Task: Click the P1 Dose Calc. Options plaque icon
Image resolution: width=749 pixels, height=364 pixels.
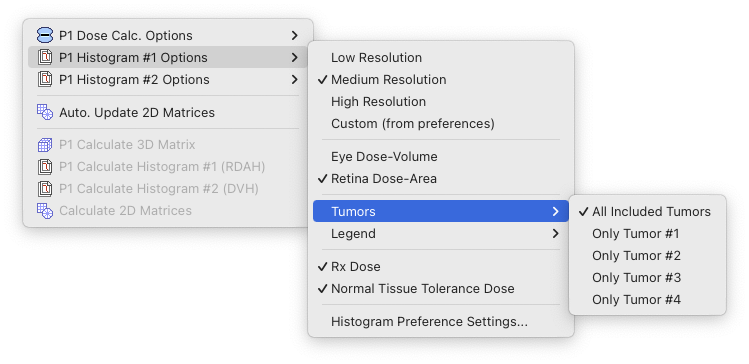Action: coord(45,35)
